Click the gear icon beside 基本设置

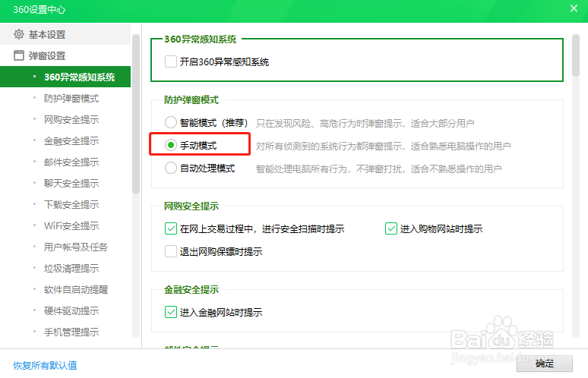click(19, 34)
